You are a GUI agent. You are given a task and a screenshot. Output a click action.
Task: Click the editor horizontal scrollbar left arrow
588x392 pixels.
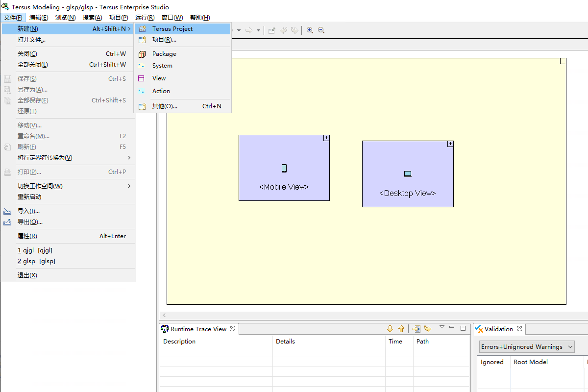pos(164,316)
